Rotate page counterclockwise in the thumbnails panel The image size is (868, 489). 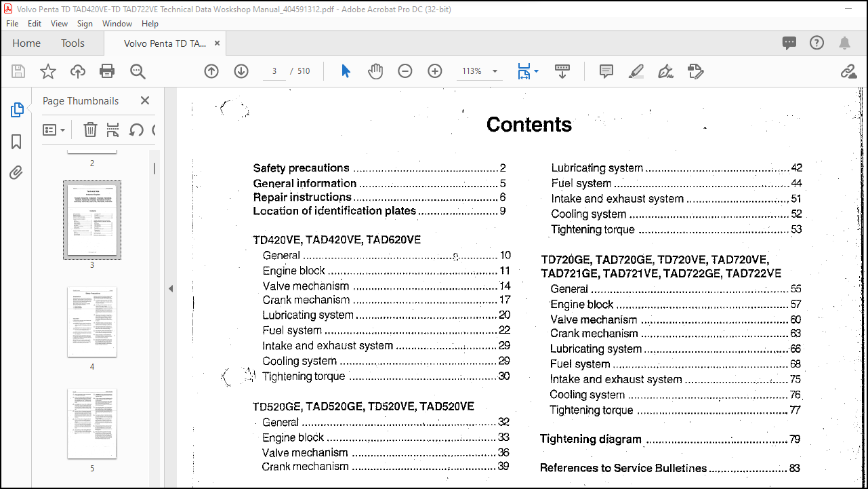(x=136, y=130)
